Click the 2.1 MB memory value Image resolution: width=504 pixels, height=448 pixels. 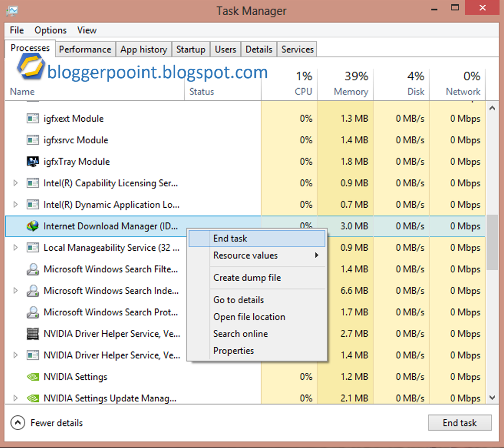pyautogui.click(x=354, y=398)
